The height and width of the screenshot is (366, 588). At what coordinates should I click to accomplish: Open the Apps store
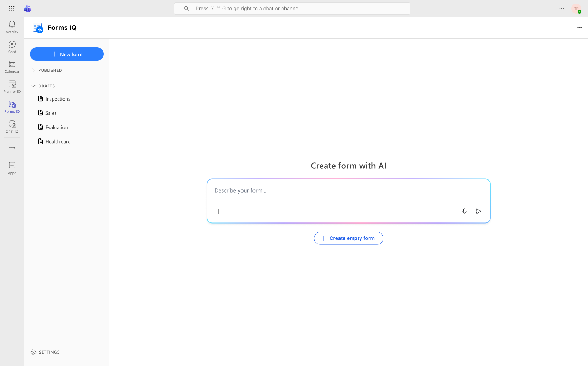[12, 168]
